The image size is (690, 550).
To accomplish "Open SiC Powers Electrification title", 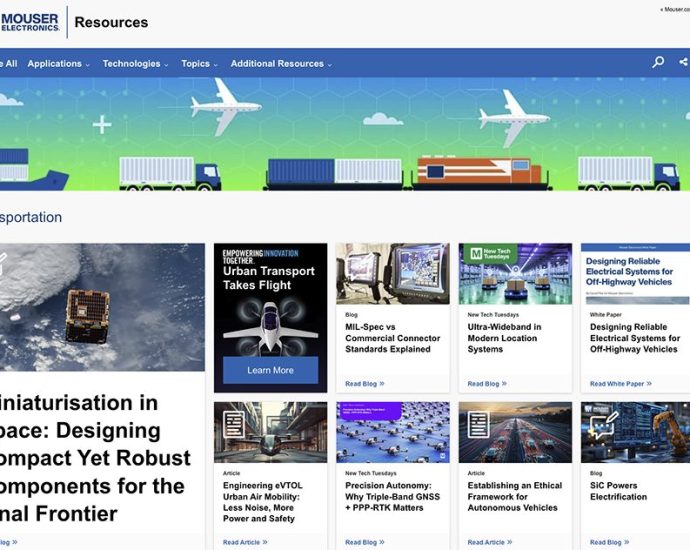I will 618,491.
